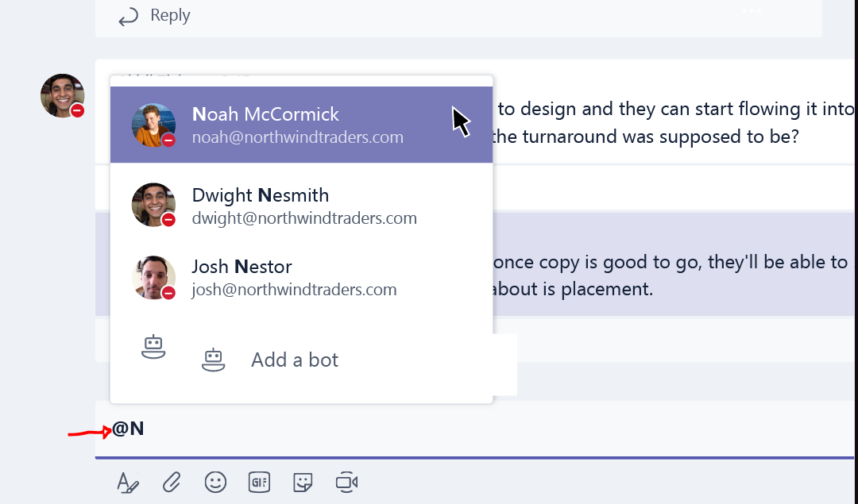858x504 pixels.
Task: Click the "Add a bot" text
Action: [295, 360]
